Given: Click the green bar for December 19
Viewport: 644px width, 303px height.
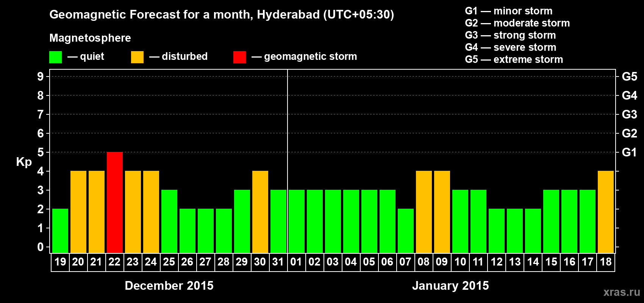Looking at the screenshot, I should (x=60, y=231).
